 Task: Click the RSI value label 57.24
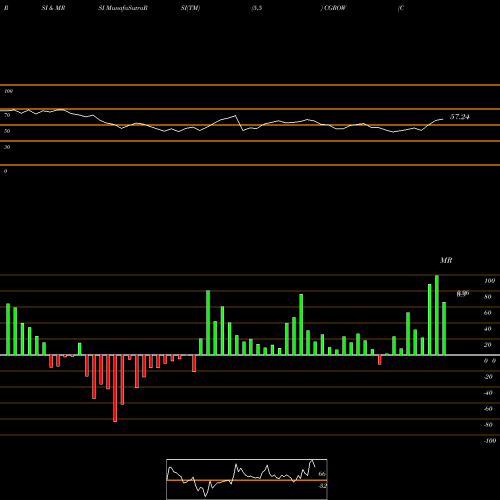460,117
